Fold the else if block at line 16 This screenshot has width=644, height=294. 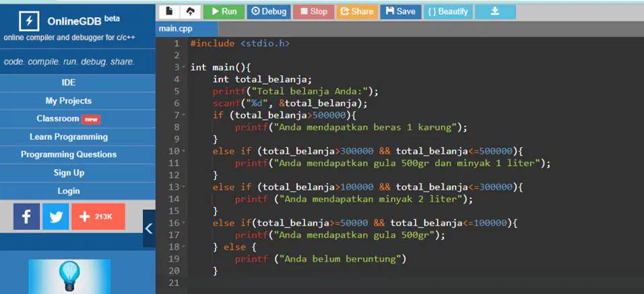(x=184, y=223)
